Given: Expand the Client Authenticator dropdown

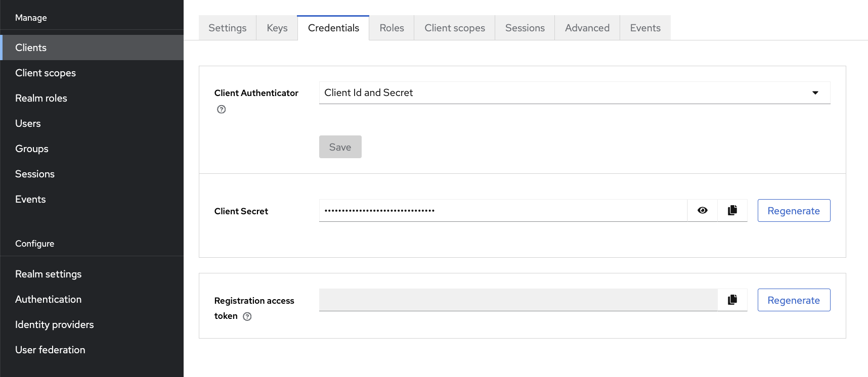Looking at the screenshot, I should [575, 92].
